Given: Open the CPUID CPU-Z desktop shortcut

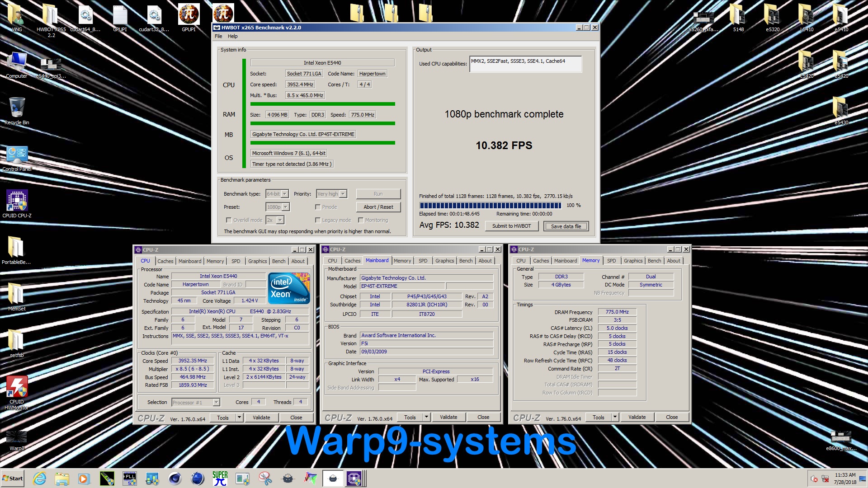Looking at the screenshot, I should (x=17, y=203).
